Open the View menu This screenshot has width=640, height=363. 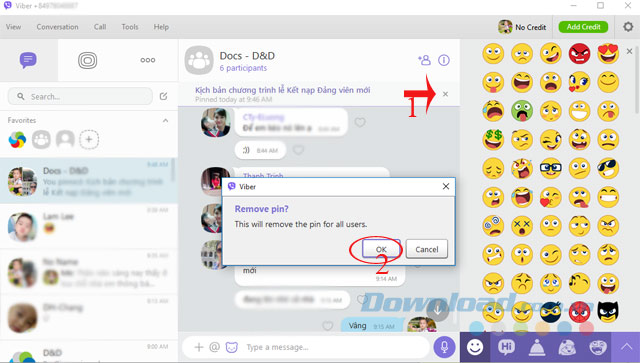click(x=13, y=27)
